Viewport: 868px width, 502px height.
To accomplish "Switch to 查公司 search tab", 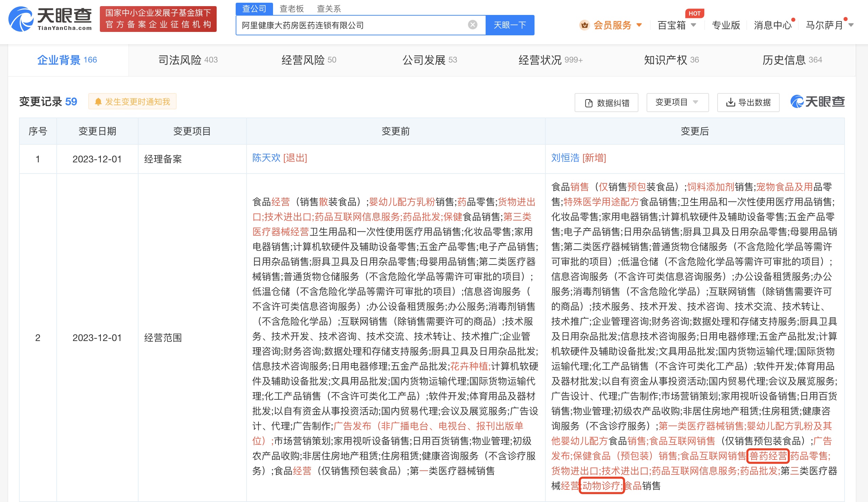I will (254, 8).
